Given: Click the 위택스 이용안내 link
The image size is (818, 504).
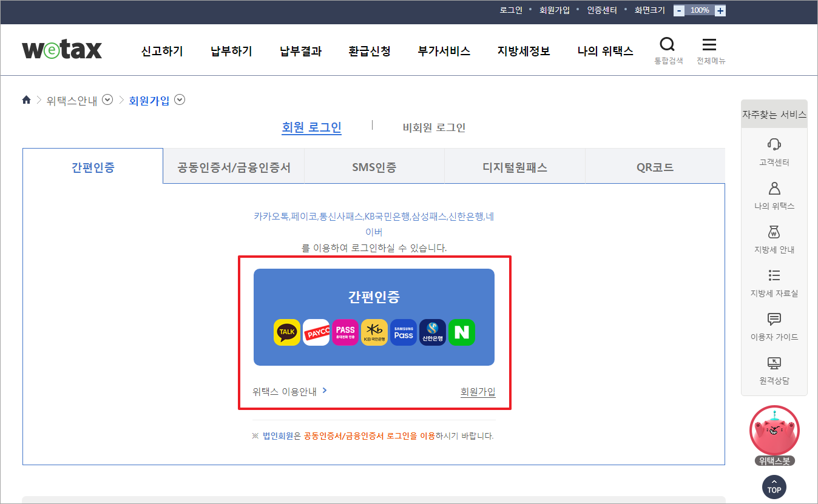Looking at the screenshot, I should pyautogui.click(x=290, y=391).
